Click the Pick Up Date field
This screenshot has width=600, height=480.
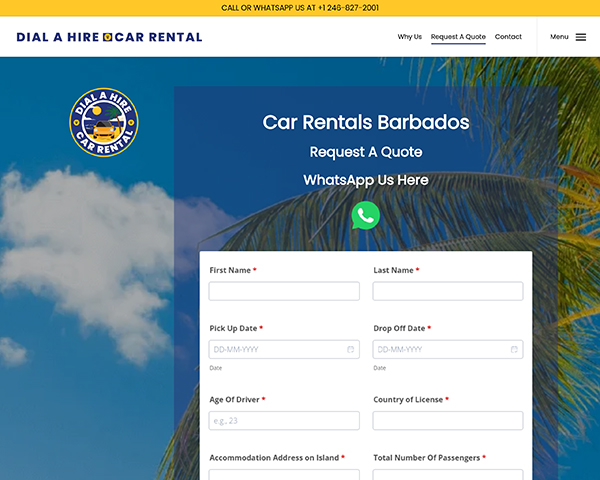coord(284,349)
